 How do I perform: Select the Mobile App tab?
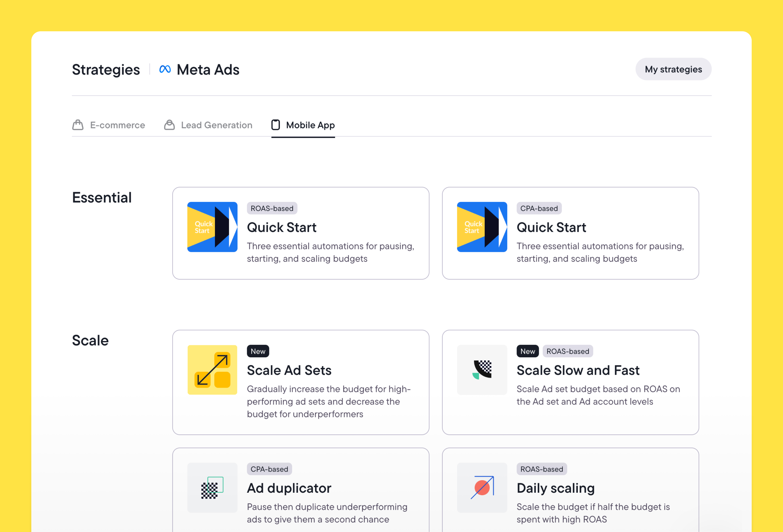pos(310,125)
